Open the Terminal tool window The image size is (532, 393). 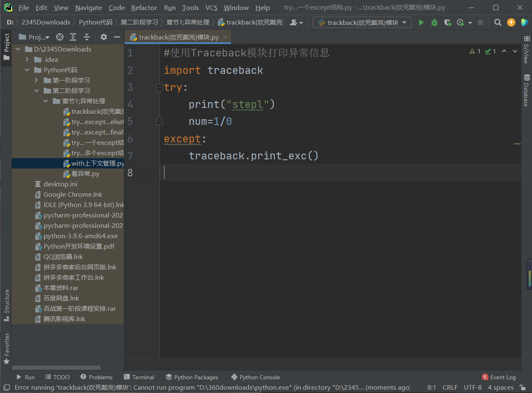[x=139, y=377]
